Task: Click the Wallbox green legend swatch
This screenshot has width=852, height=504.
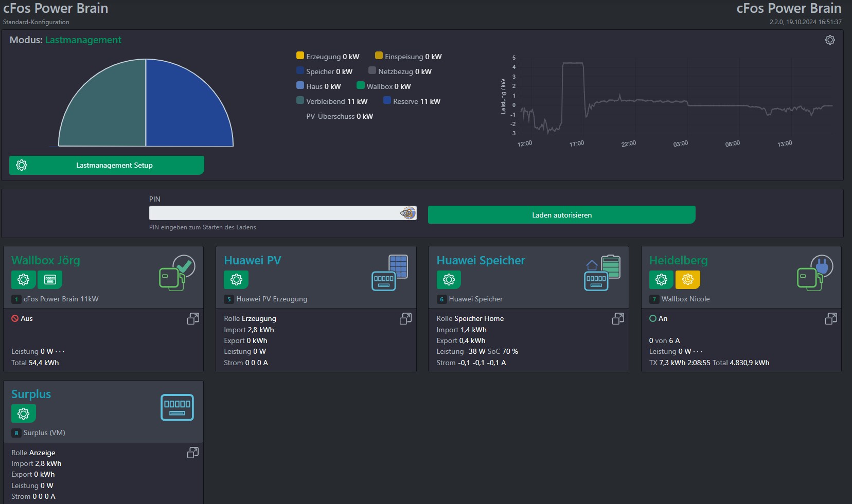Action: tap(361, 85)
